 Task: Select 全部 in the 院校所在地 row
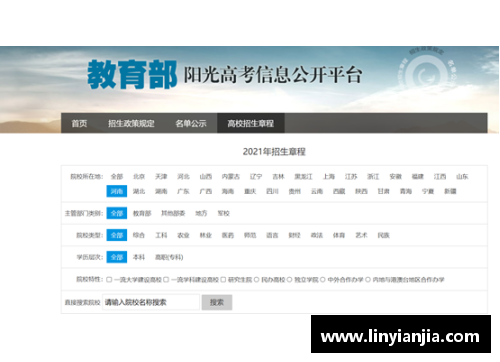pos(117,176)
